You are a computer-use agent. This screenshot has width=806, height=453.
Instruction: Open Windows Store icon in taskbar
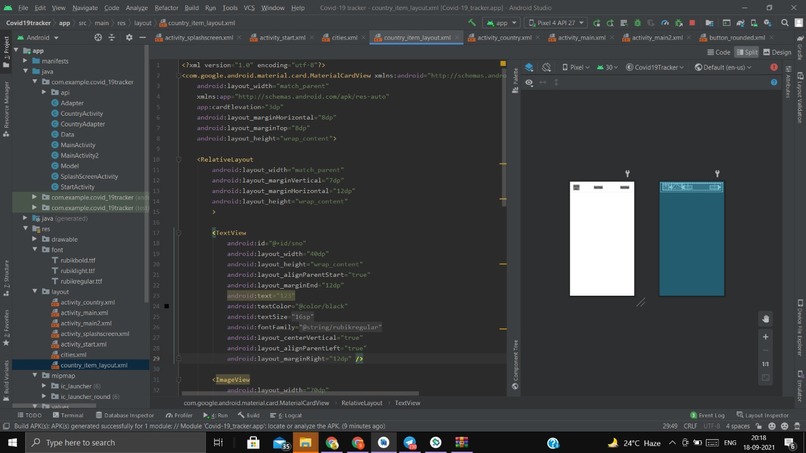tap(253, 442)
